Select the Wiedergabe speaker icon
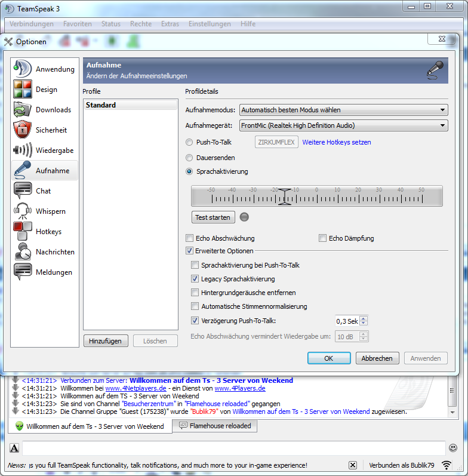This screenshot has height=476, width=468. [x=23, y=150]
